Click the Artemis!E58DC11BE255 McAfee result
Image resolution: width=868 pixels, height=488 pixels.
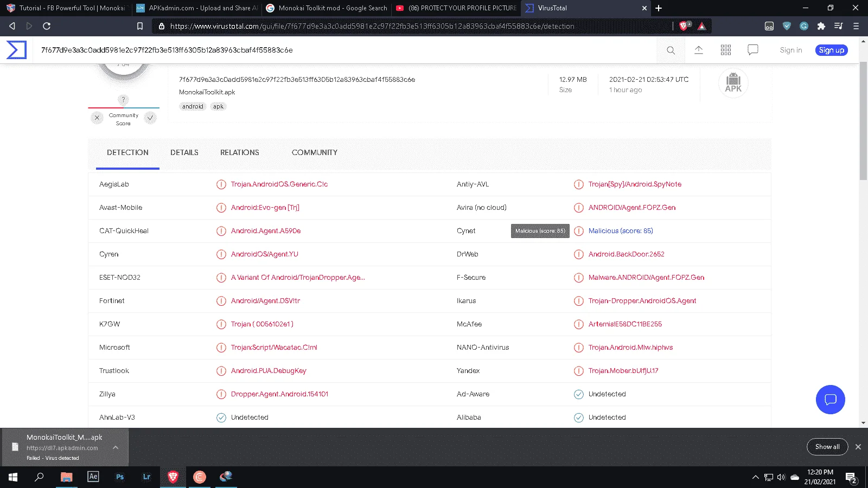point(625,324)
